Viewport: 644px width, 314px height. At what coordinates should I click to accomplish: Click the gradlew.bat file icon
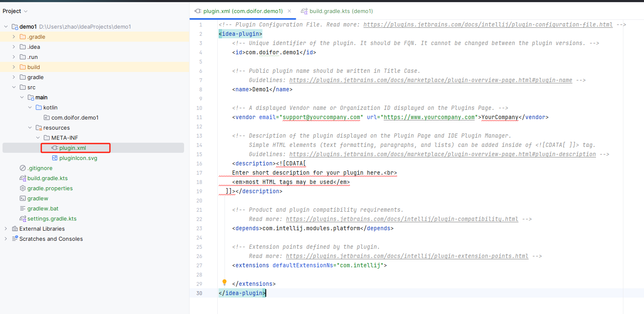tap(23, 208)
